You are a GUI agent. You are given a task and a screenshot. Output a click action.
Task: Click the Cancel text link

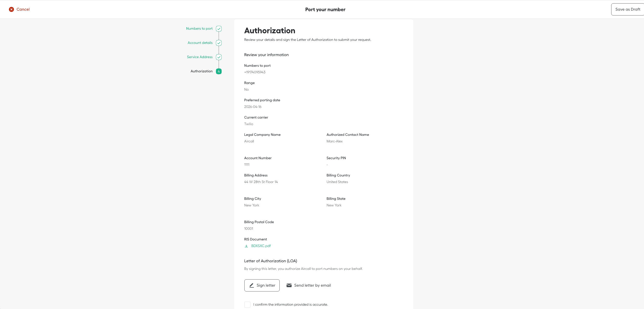point(23,9)
